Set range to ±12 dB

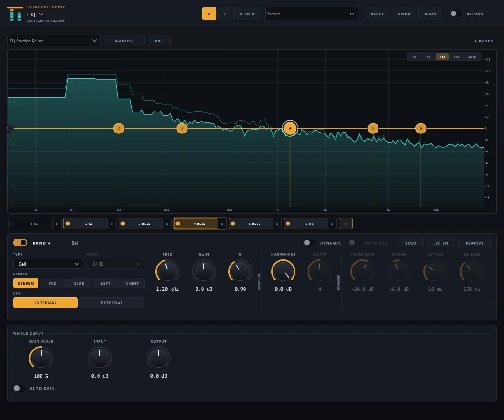(442, 57)
